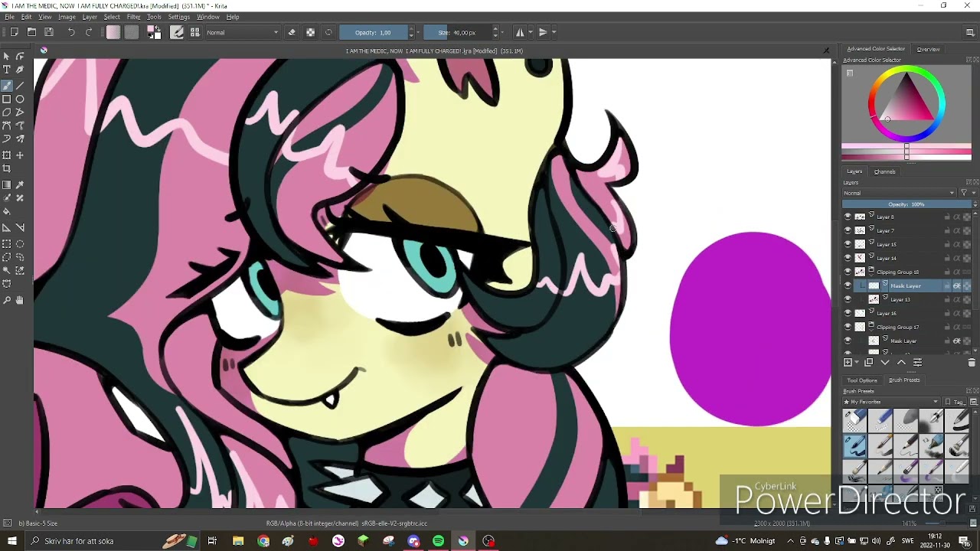Expand the add layer type arrow

(857, 363)
